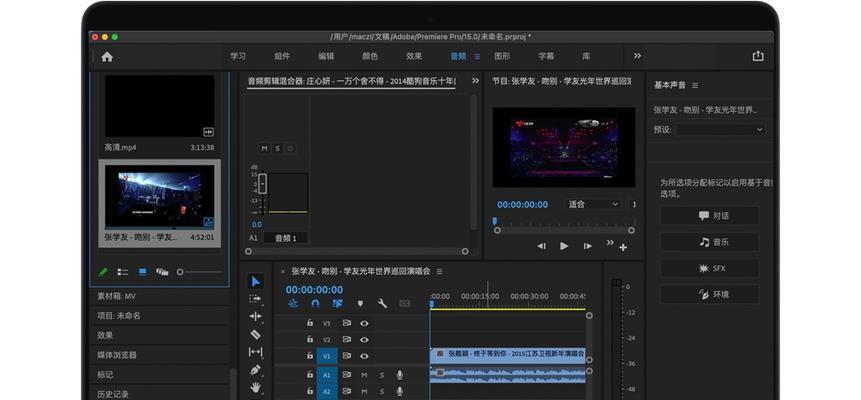
Task: Select the Ripple Edit tool
Action: coord(255,316)
